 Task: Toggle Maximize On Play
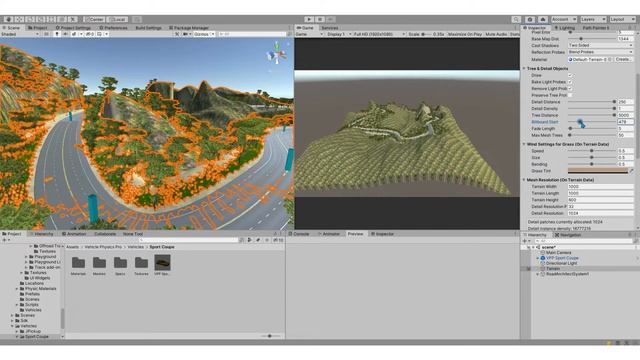tap(465, 34)
